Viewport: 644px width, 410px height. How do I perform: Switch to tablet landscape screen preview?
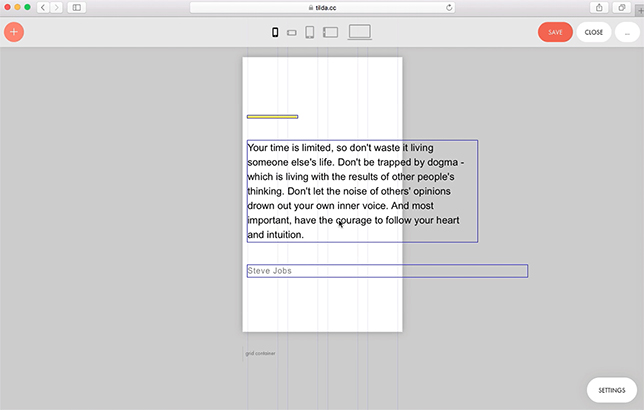pyautogui.click(x=331, y=32)
